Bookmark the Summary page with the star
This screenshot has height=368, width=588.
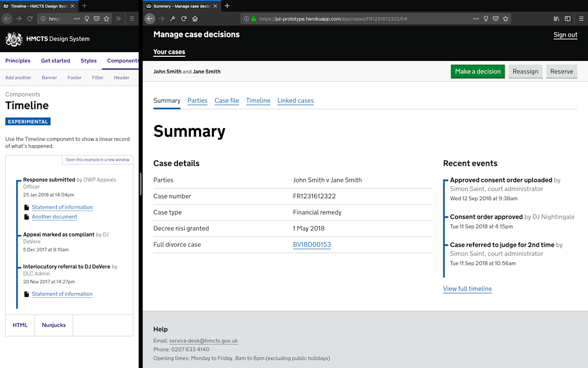point(506,19)
